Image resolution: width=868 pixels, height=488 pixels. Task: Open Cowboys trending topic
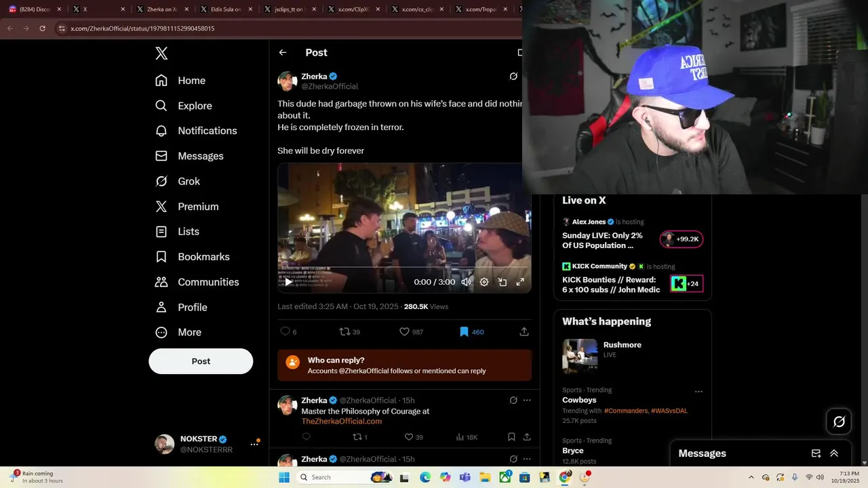point(579,400)
